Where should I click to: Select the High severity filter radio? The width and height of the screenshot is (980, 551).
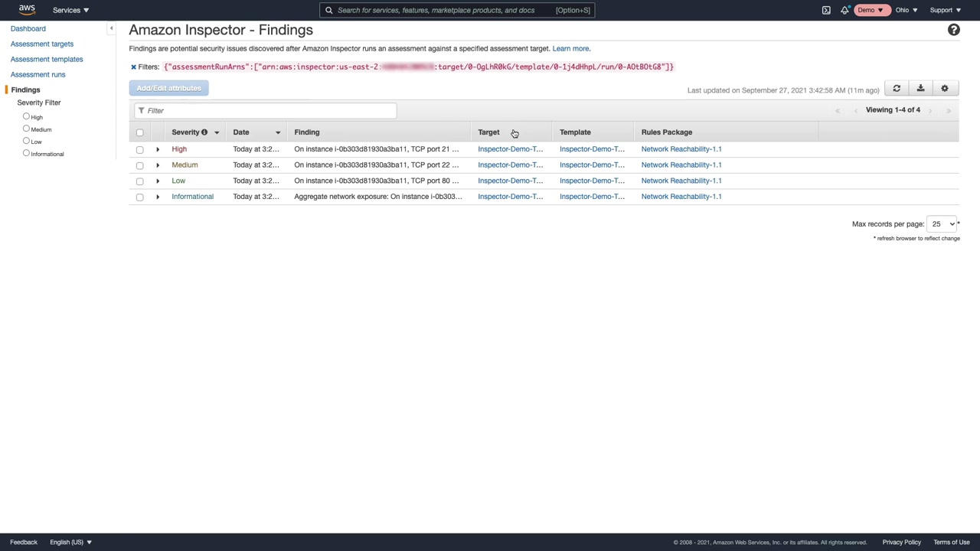(26, 116)
